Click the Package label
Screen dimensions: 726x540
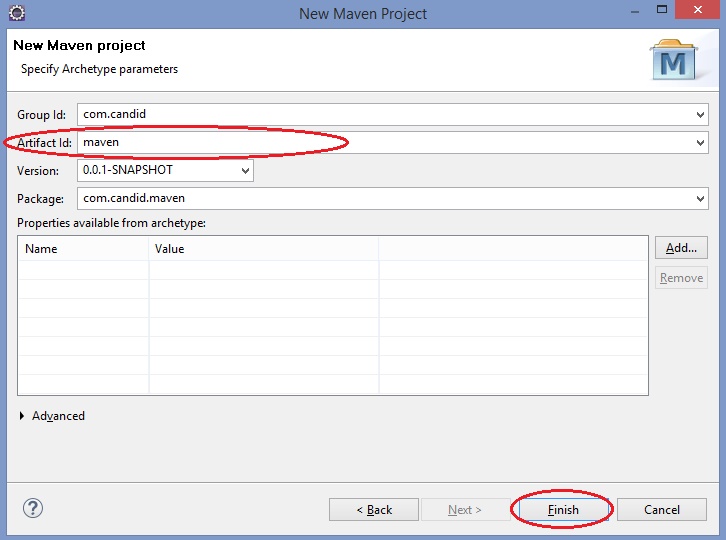tap(40, 199)
